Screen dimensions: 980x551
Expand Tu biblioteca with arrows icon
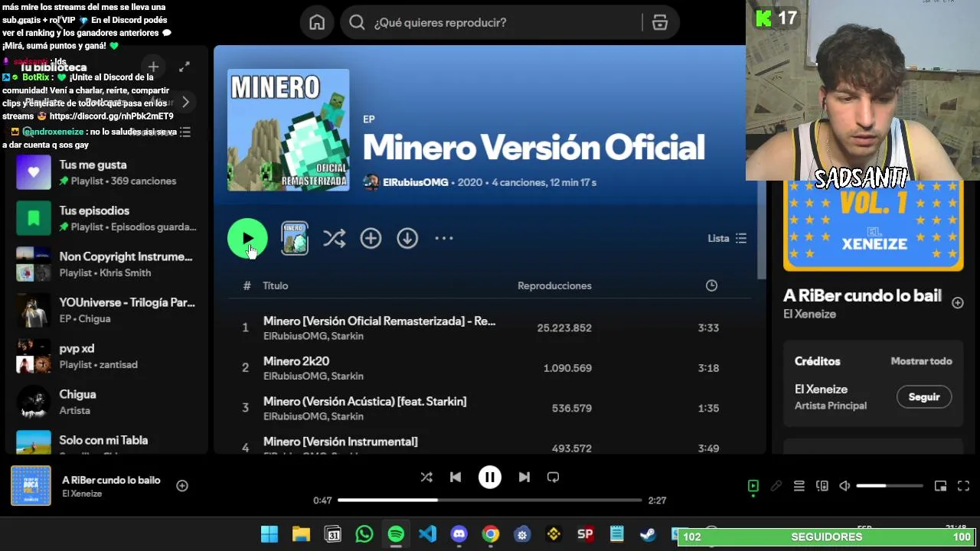[185, 67]
